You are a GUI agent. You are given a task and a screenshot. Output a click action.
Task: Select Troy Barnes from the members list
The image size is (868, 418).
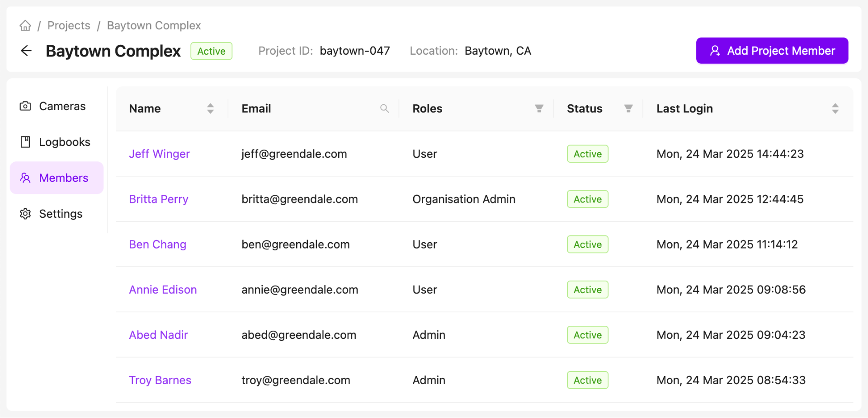pyautogui.click(x=160, y=380)
